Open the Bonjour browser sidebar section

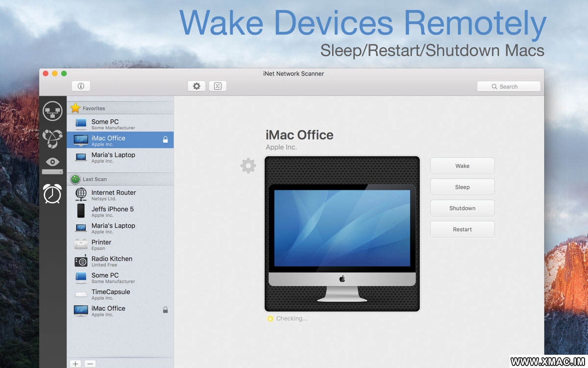(52, 139)
